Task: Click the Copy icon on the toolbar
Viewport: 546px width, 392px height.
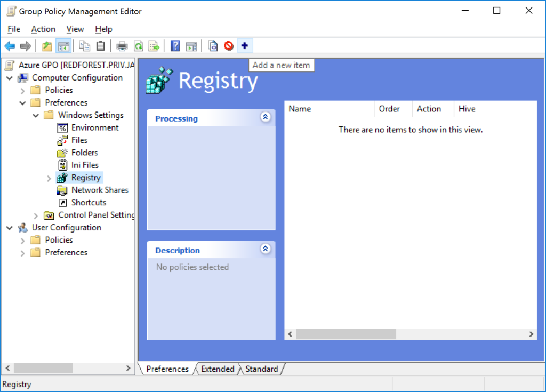Action: click(x=84, y=45)
